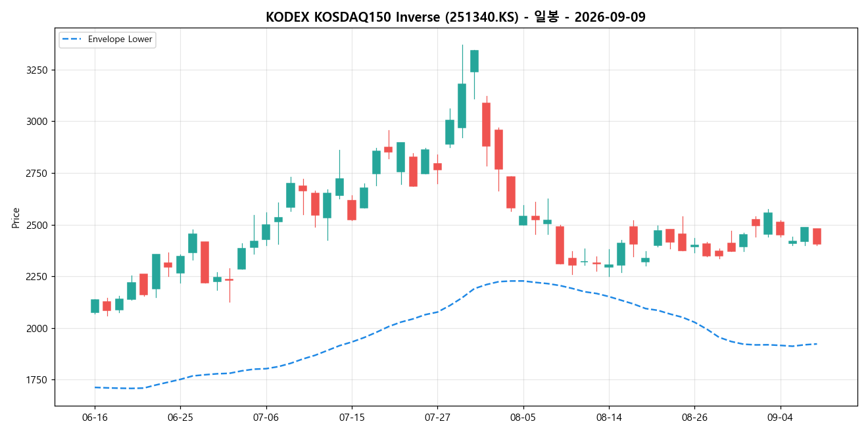Screen dimensions: 868x434
Task: Click the 08-14 x-axis date label
Action: click(609, 418)
